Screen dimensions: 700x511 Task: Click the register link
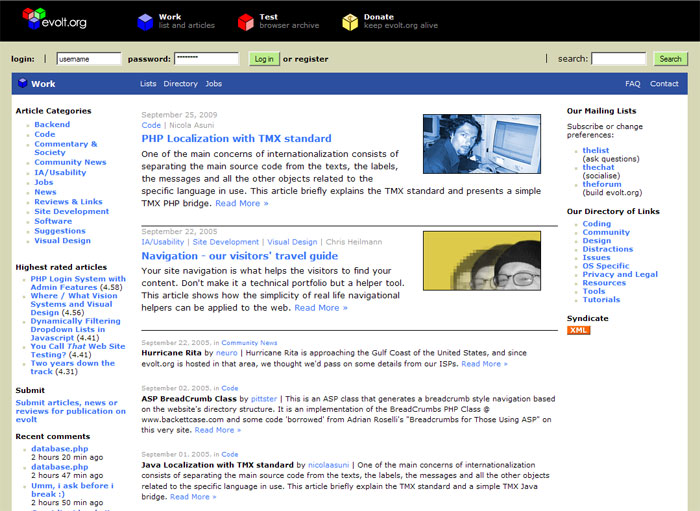(x=312, y=59)
